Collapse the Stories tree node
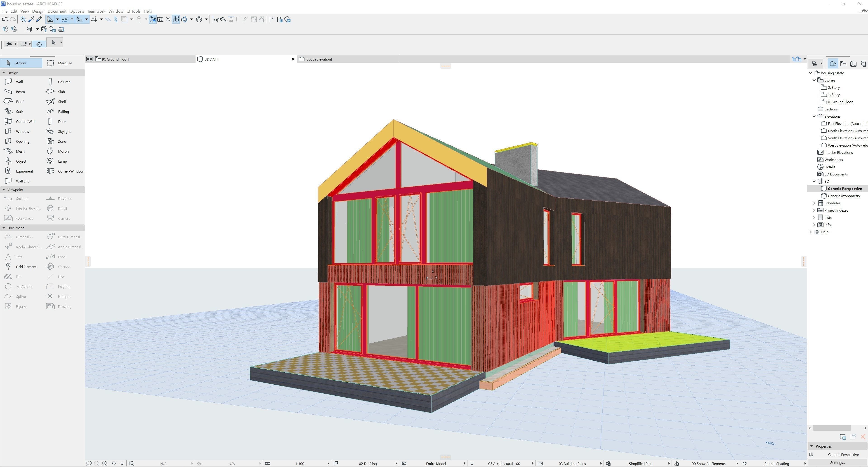The height and width of the screenshot is (467, 868). (814, 80)
